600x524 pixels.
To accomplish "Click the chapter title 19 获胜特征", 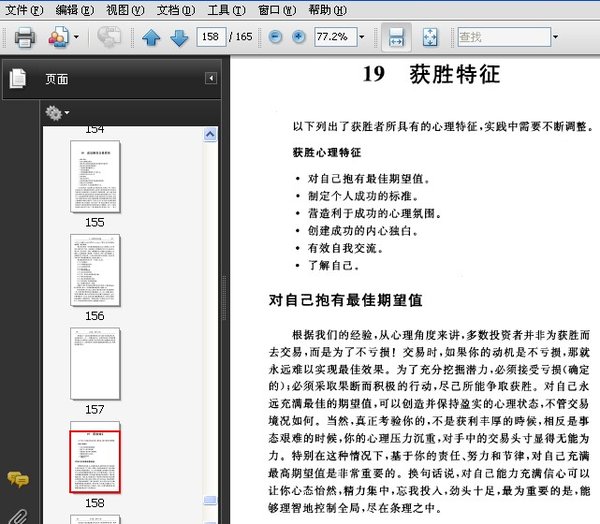I will (x=431, y=74).
